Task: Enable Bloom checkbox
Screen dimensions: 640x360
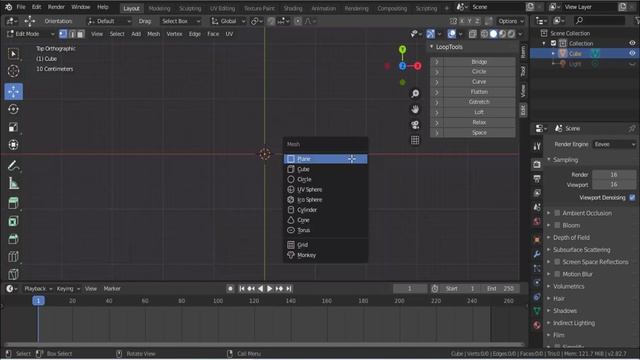Action: coord(557,225)
